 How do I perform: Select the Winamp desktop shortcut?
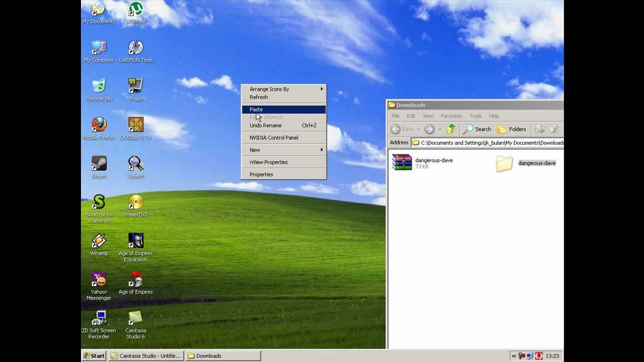99,245
